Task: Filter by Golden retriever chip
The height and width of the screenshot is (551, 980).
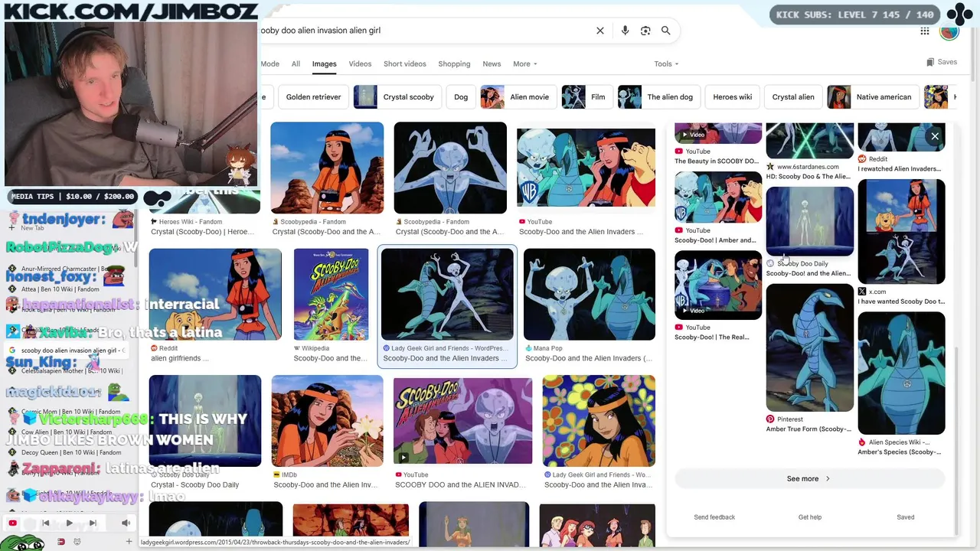Action: point(313,97)
